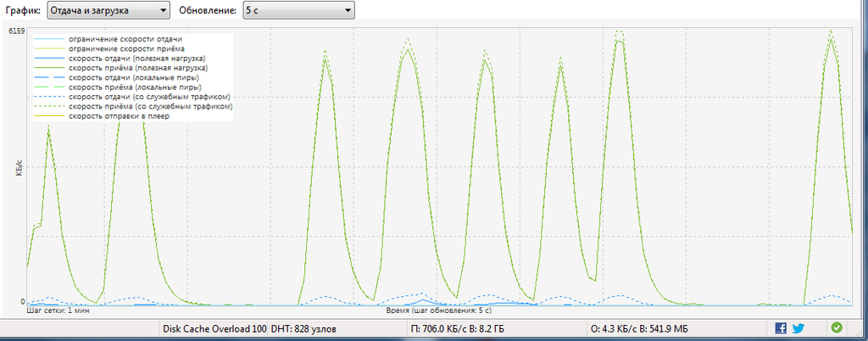Open the 'Обновление' dropdown showing '5 с'

point(298,10)
